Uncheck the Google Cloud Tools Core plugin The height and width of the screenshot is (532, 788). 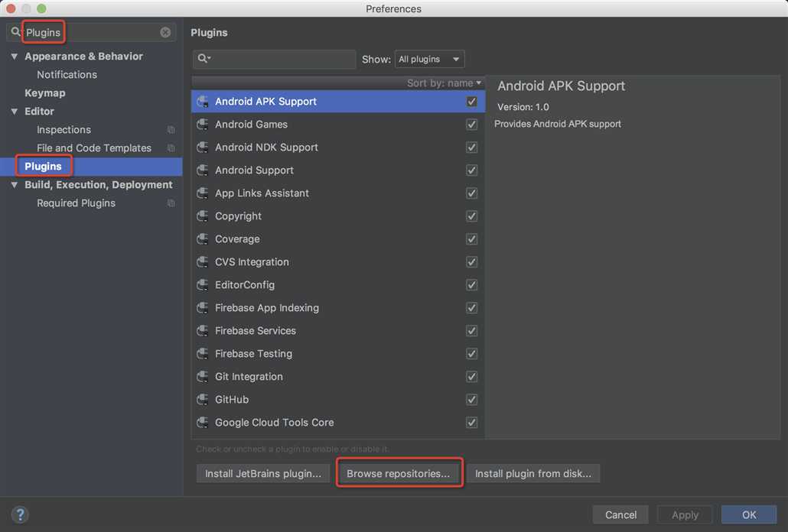tap(471, 422)
